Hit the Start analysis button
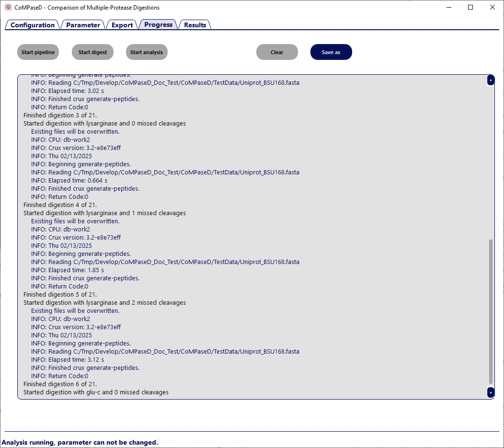The image size is (504, 448). click(x=147, y=52)
